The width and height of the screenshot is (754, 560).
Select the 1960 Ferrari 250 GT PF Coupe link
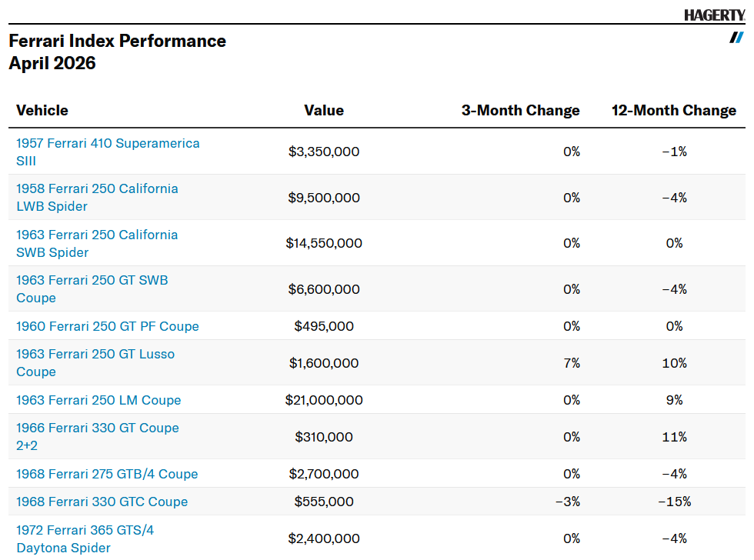coord(108,326)
